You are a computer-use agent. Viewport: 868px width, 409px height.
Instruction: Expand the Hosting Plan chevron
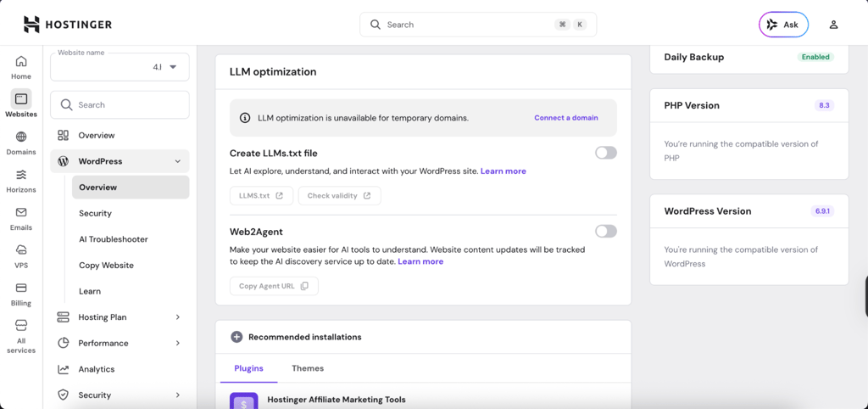coord(178,317)
